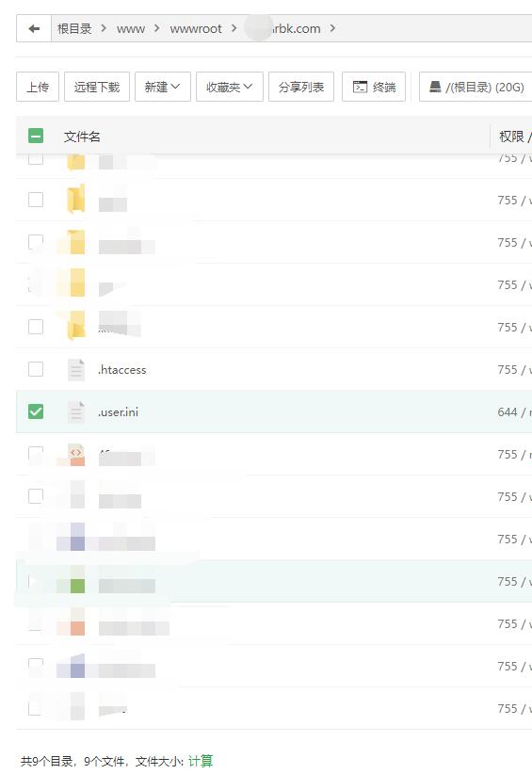Check the .htaccess checkbox
This screenshot has width=532, height=774.
click(x=36, y=369)
